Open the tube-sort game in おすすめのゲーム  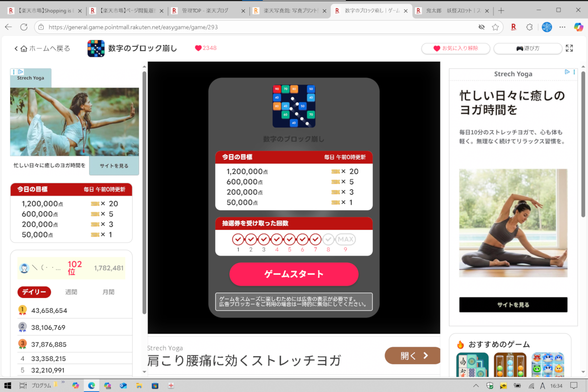pos(510,365)
